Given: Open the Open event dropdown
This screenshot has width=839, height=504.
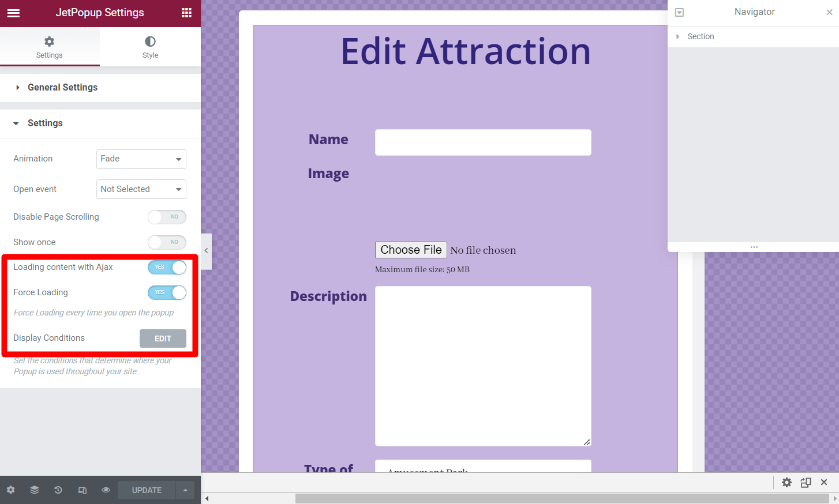Looking at the screenshot, I should click(141, 189).
